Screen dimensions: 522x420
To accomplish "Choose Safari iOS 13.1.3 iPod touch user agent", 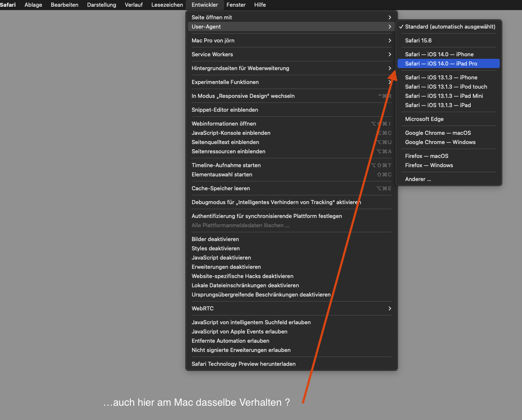I will pyautogui.click(x=448, y=87).
